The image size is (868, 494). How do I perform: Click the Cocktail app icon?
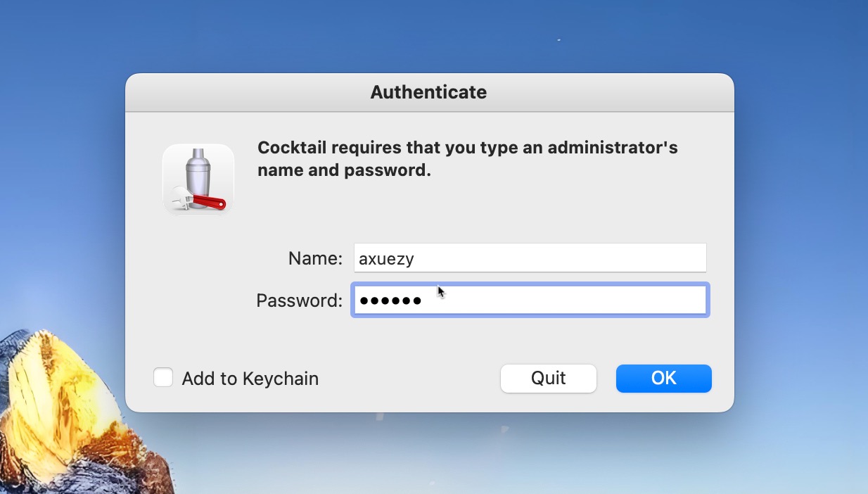point(198,179)
